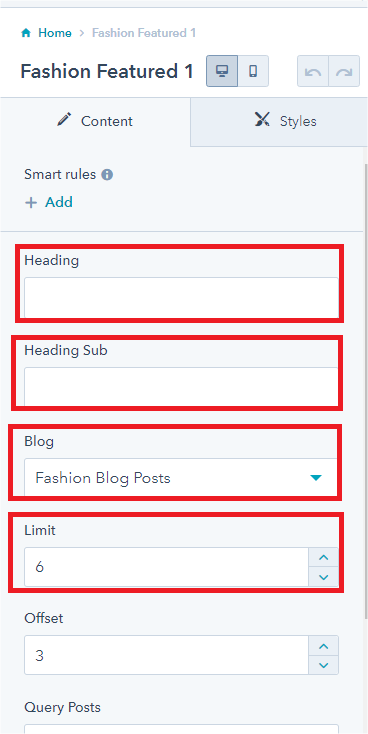Click the brush icon on Styles tab

click(x=262, y=120)
